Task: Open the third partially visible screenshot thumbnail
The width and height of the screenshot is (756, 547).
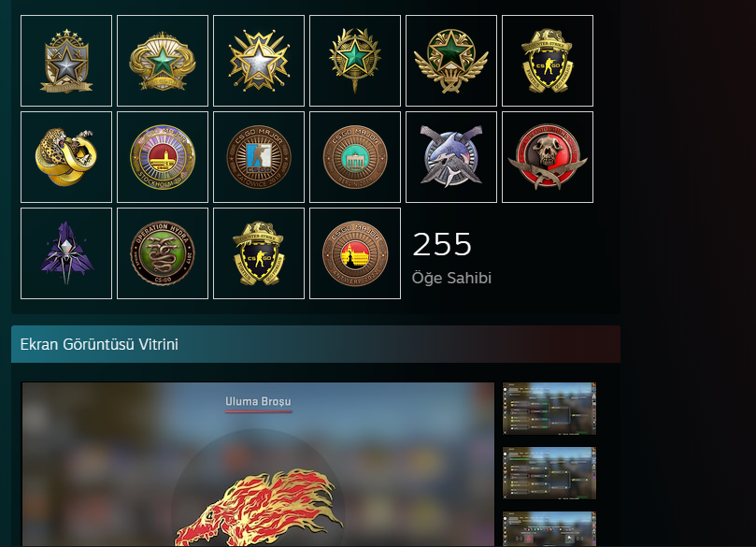Action: click(549, 529)
